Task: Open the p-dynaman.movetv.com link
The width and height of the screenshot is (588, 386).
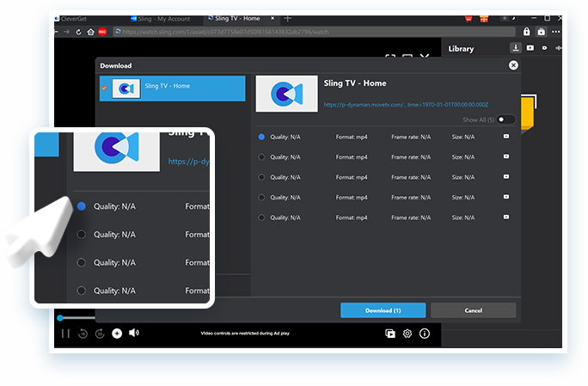Action: tap(406, 105)
